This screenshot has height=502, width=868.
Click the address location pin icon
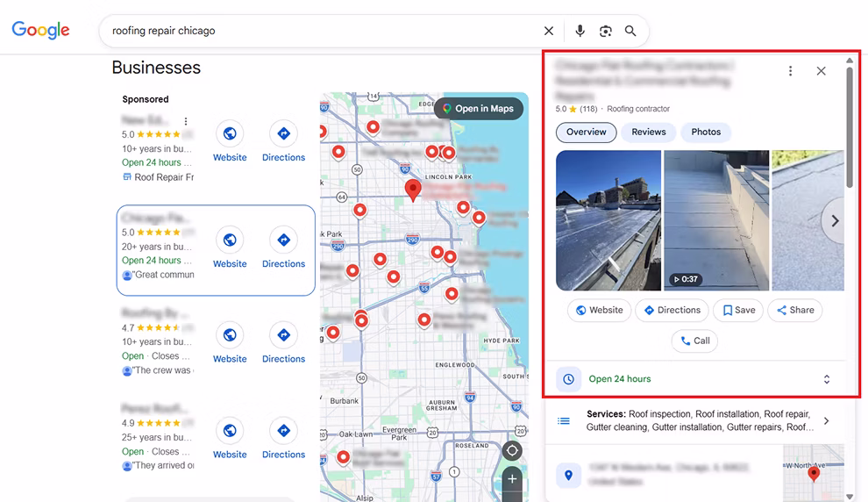pyautogui.click(x=568, y=476)
